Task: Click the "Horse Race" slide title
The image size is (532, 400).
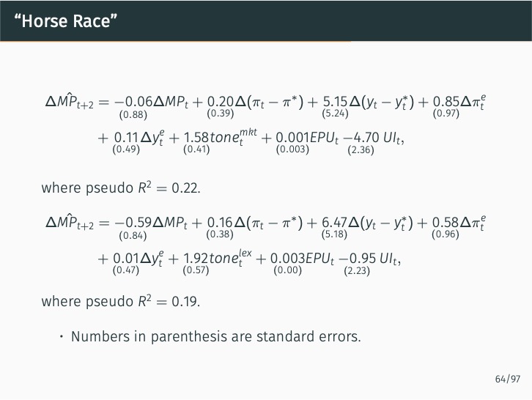Action: (x=65, y=21)
